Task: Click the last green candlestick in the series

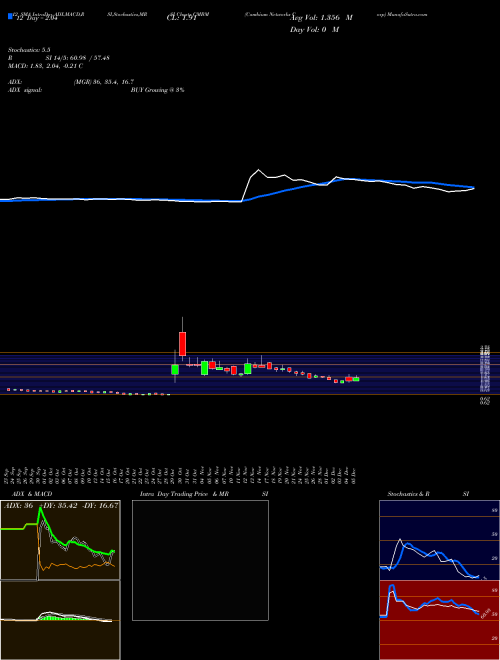Action: point(356,379)
